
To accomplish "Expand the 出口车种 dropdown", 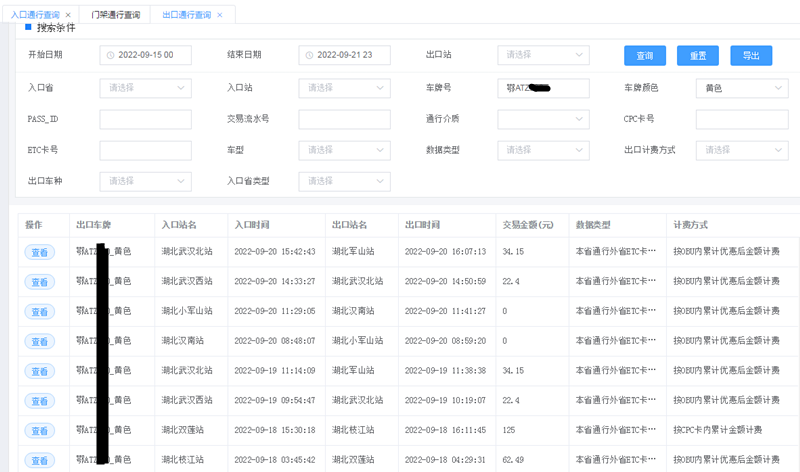I will tap(145, 182).
